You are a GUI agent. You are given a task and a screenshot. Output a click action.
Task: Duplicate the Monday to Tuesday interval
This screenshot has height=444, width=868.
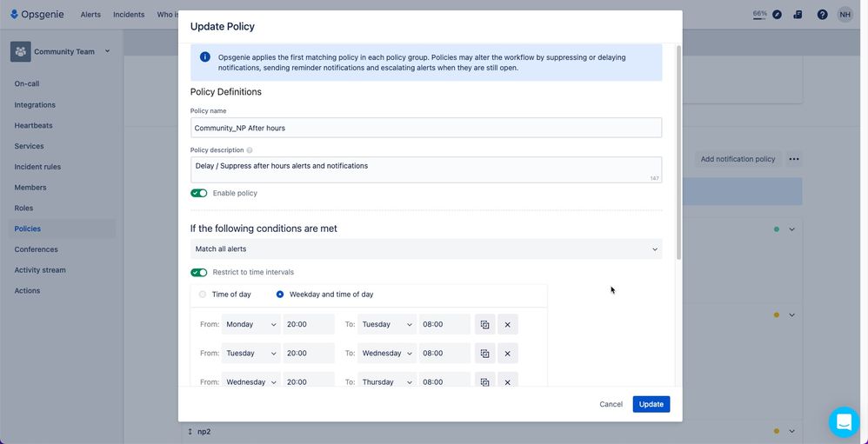(485, 325)
